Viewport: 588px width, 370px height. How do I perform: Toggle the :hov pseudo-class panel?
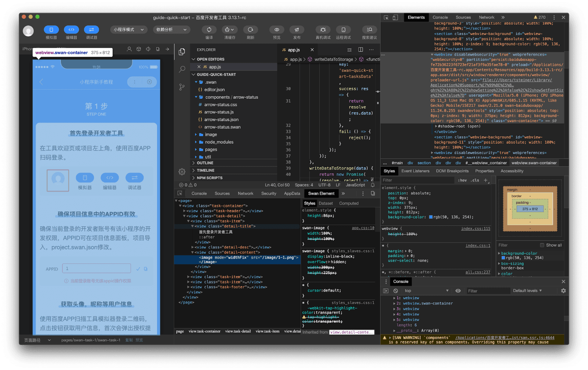coord(462,180)
